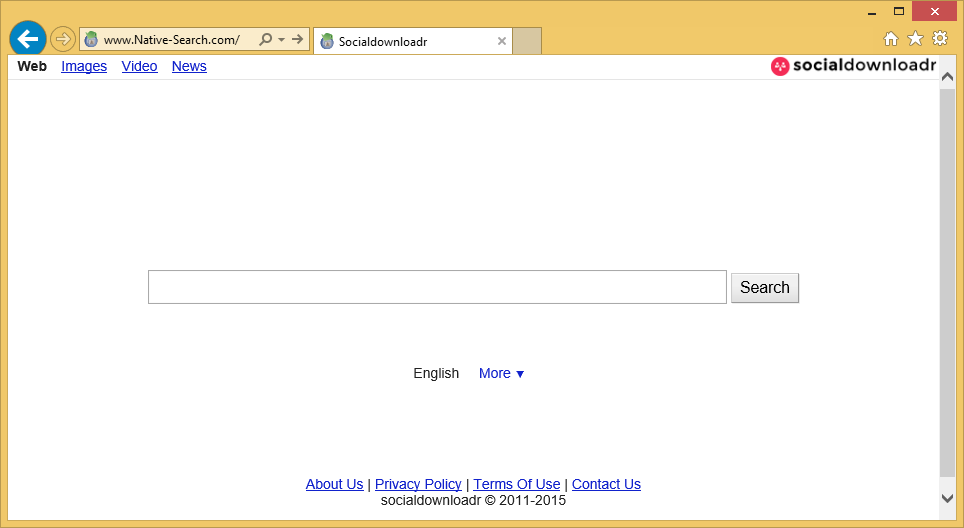Open a new blank tab
Image resolution: width=964 pixels, height=528 pixels.
click(x=527, y=41)
